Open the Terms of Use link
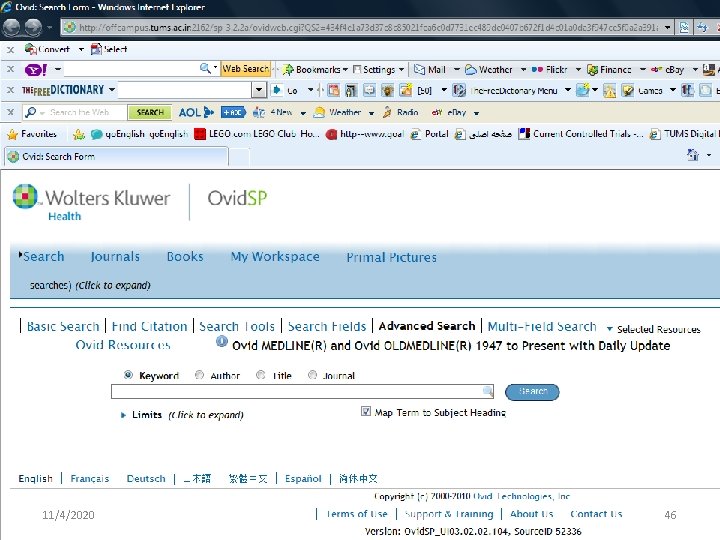Image resolution: width=720 pixels, height=540 pixels. click(x=357, y=514)
